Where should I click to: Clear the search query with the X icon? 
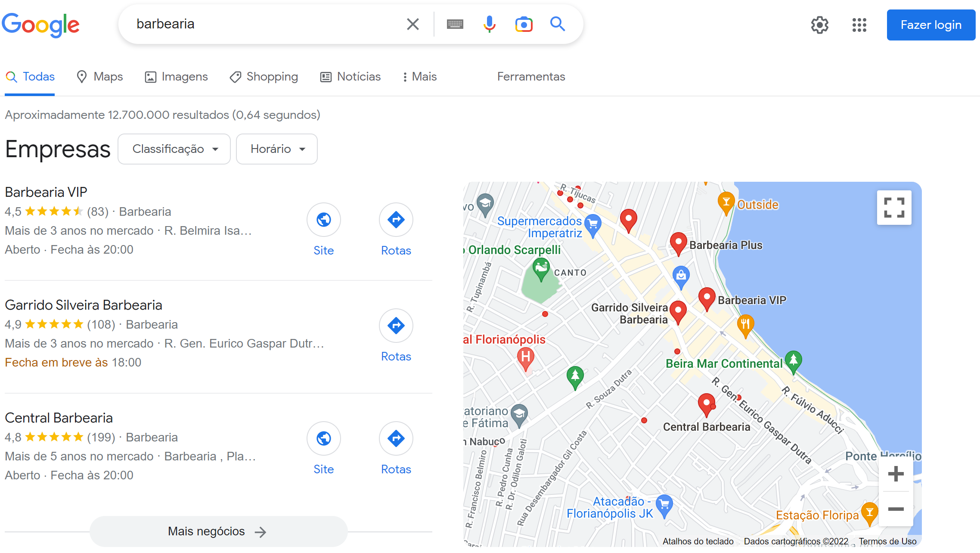(x=412, y=24)
